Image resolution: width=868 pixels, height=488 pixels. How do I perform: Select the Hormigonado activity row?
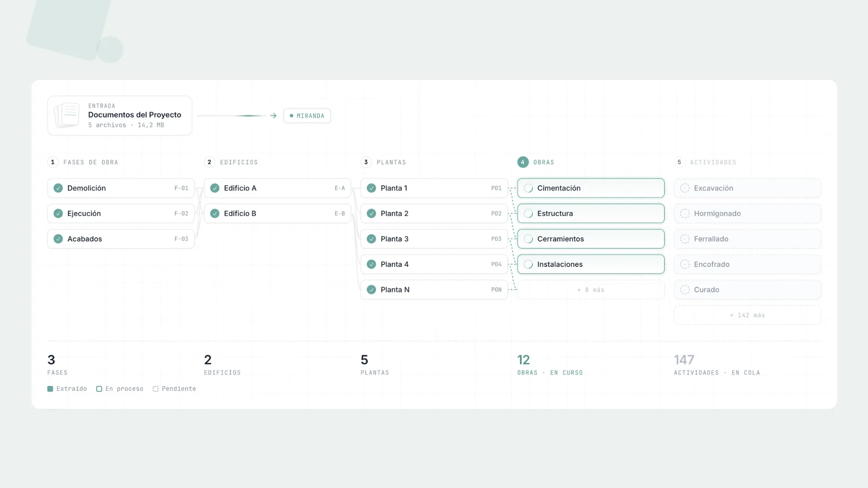pos(747,213)
